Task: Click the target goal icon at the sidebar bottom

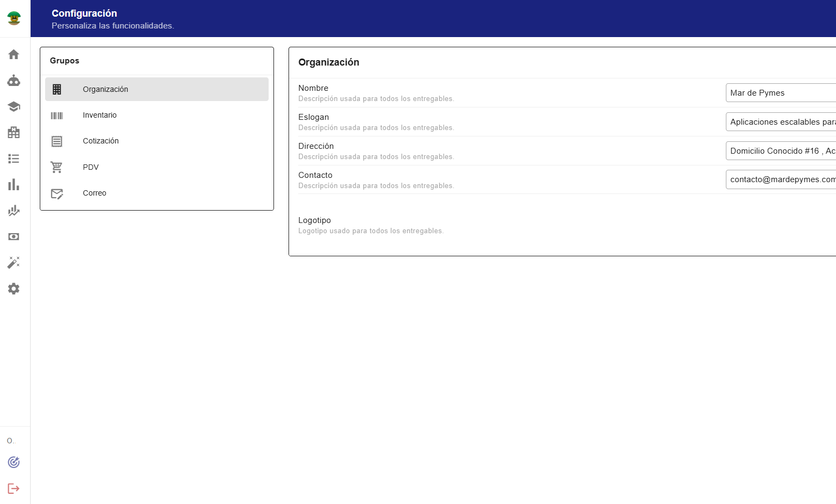Action: (x=14, y=462)
